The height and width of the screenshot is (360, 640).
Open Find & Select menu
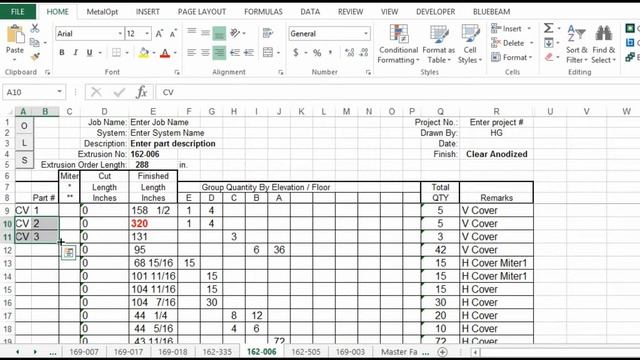click(x=603, y=44)
